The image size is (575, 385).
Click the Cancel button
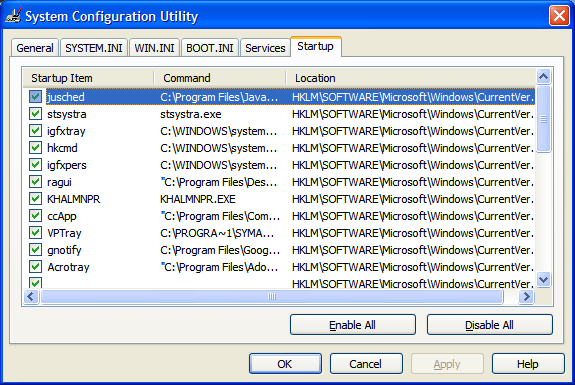click(366, 364)
